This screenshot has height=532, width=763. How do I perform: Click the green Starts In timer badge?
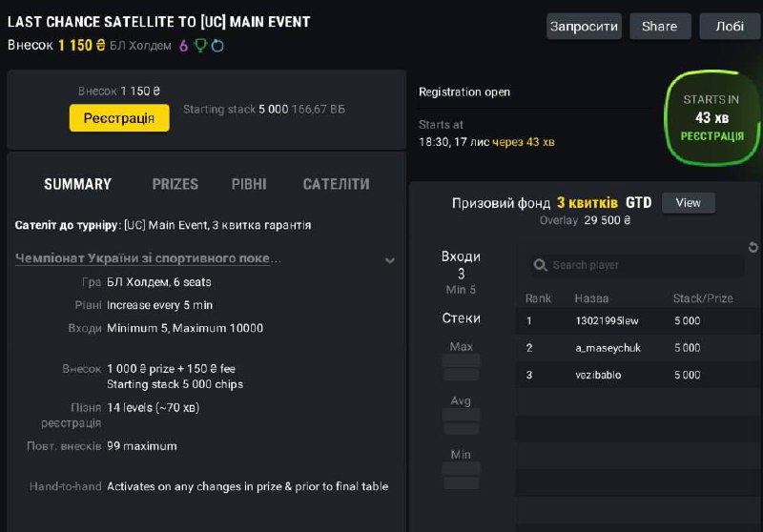pyautogui.click(x=711, y=117)
